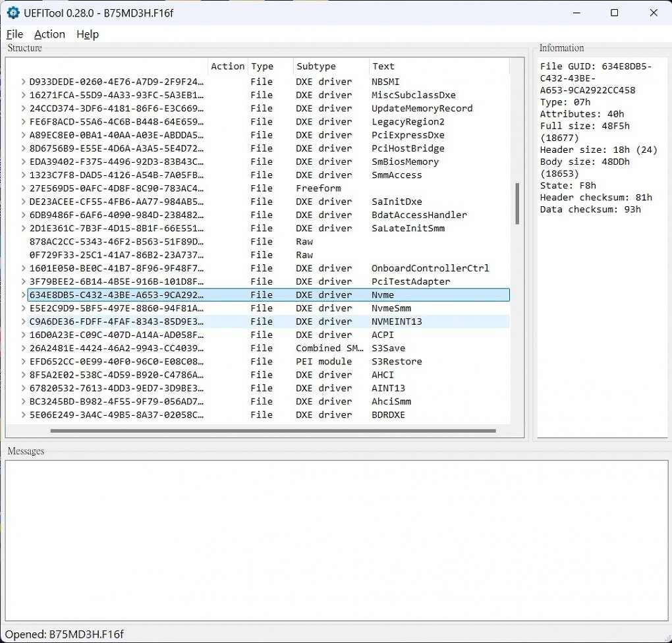Image resolution: width=672 pixels, height=643 pixels.
Task: Click the UEFITool app icon in title bar
Action: (x=13, y=13)
